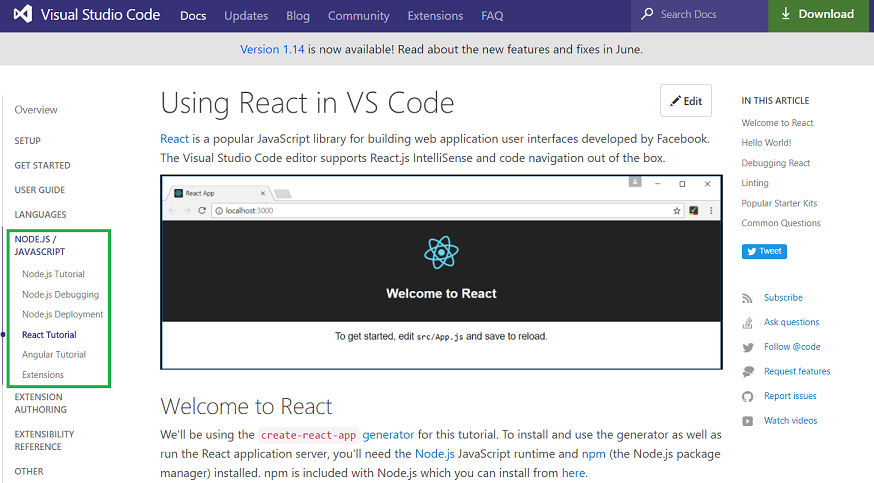Screen dimensions: 874x483
Task: Collapse the NODE.JS / JAVASCRIPT section
Action: [x=40, y=245]
